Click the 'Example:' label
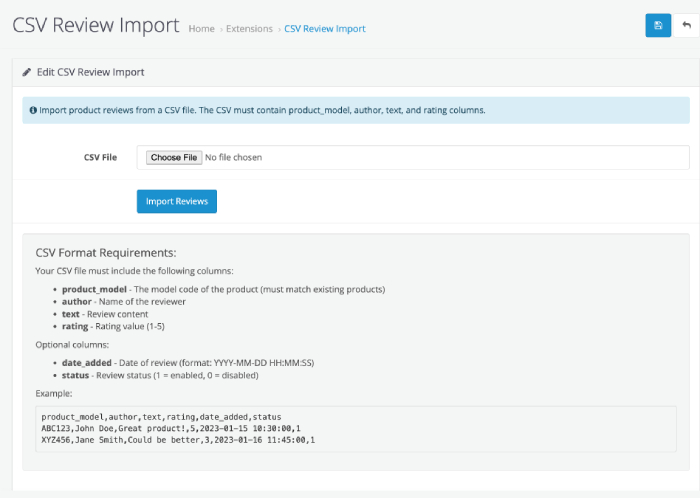 (x=54, y=394)
